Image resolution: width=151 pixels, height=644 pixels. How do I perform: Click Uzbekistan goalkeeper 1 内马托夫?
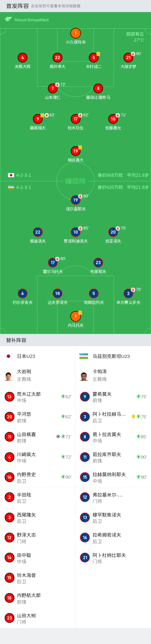coord(75,317)
